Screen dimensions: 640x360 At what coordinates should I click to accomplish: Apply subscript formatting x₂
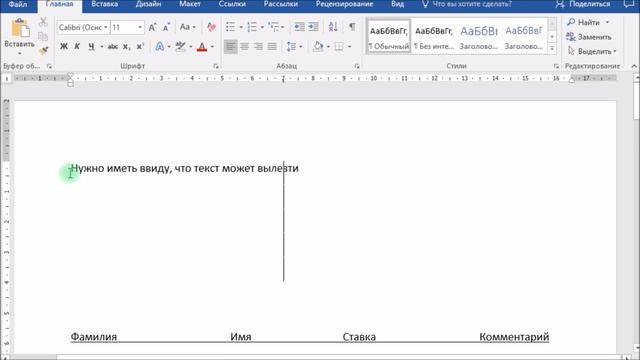point(127,47)
